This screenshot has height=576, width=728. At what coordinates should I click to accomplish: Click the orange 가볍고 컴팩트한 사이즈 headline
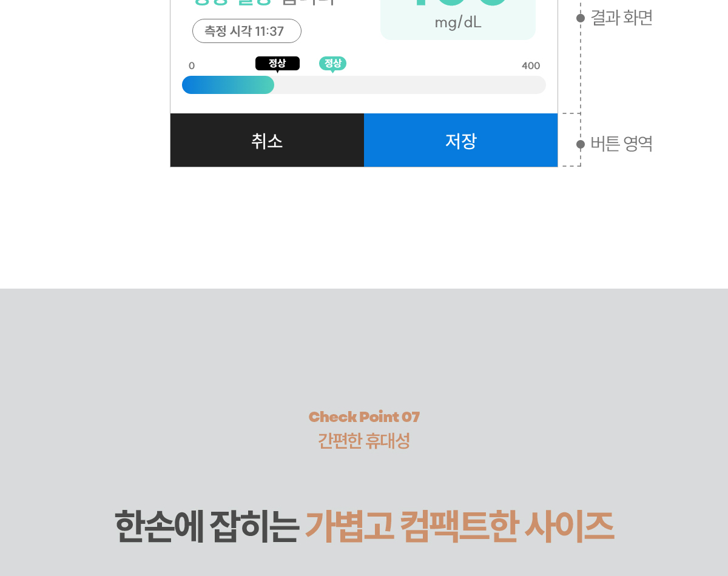click(459, 526)
